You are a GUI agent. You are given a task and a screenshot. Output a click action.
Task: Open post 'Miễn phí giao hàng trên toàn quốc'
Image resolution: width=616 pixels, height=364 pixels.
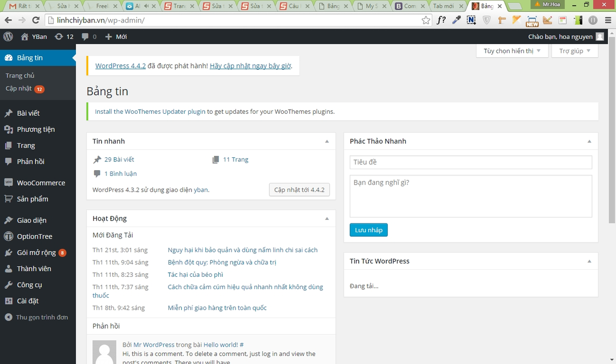point(217,308)
